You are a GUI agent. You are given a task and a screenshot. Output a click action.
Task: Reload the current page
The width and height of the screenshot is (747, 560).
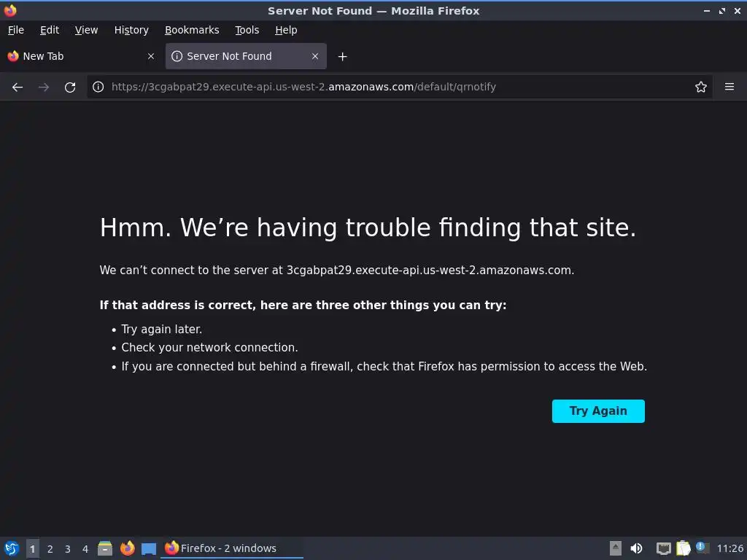70,87
